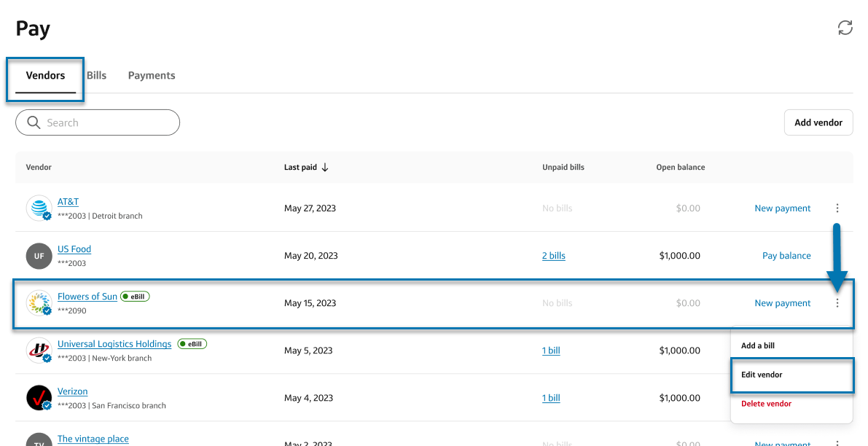The image size is (868, 446).
Task: Click the magnifying glass search icon
Action: tap(34, 122)
